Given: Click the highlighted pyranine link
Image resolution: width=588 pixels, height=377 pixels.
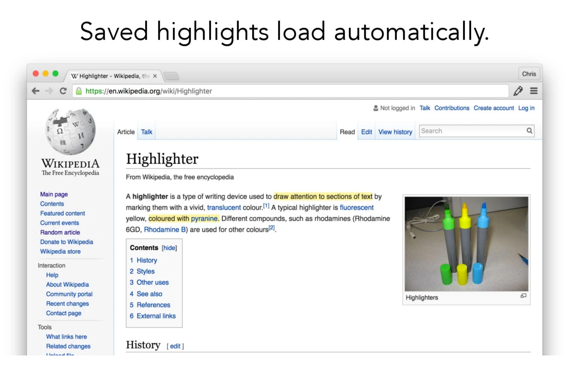Looking at the screenshot, I should pos(204,219).
